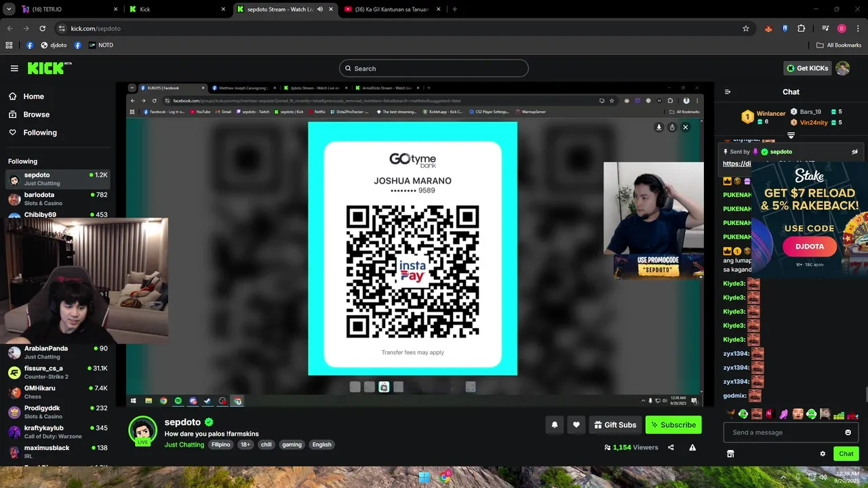Hide the pinned message in chat
Viewport: 868px width, 488px height.
click(854, 152)
